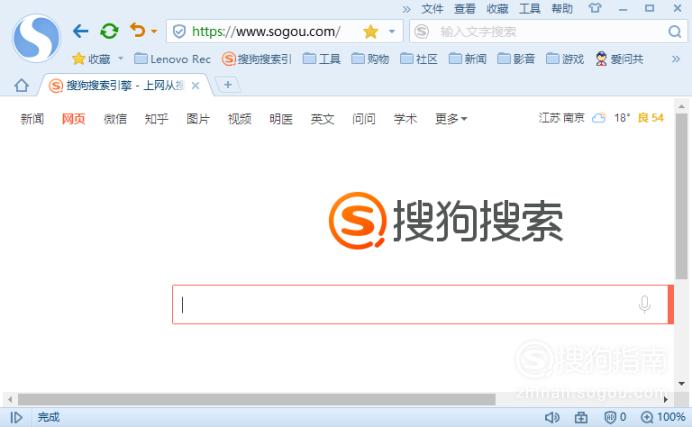
Task: Click the home page icon
Action: [21, 85]
